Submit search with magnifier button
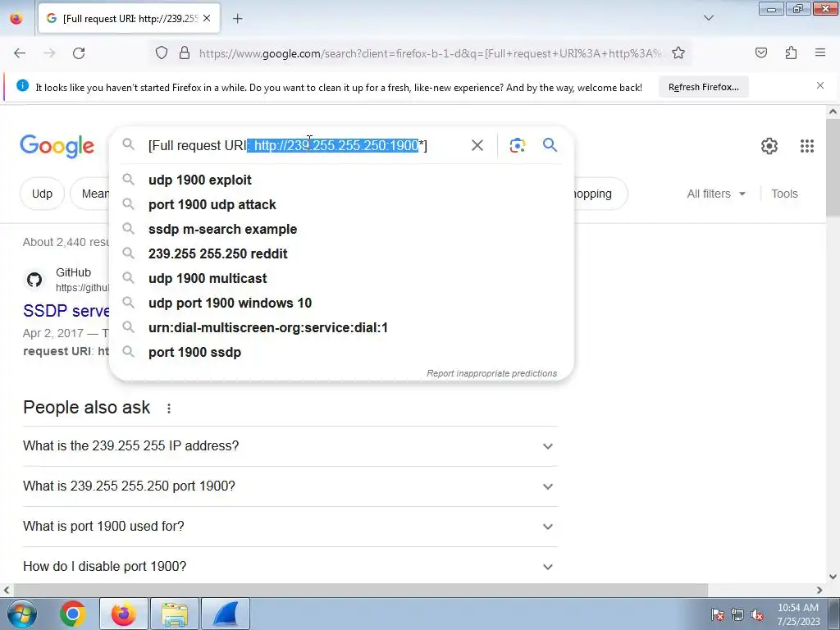 click(x=550, y=145)
